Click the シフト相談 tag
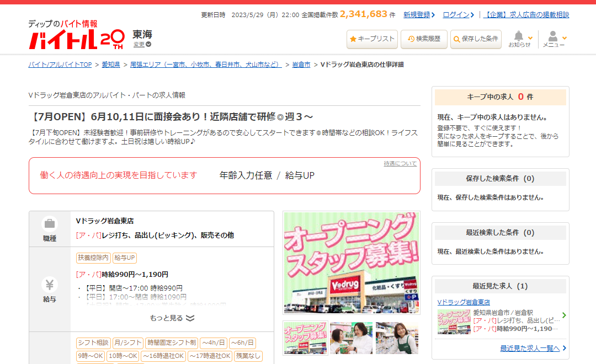Screen dimensions: 596x364 [x=93, y=342]
